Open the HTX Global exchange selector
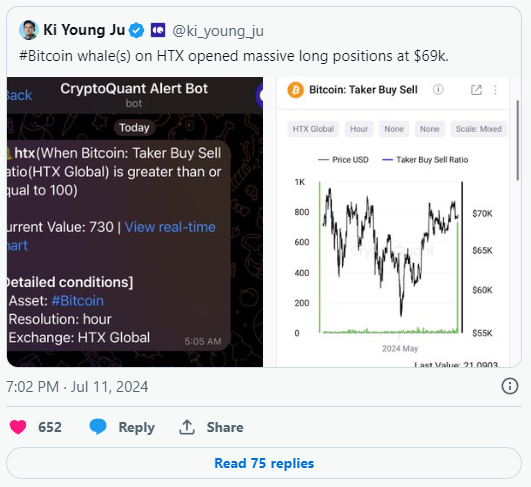This screenshot has height=487, width=531. (x=313, y=129)
